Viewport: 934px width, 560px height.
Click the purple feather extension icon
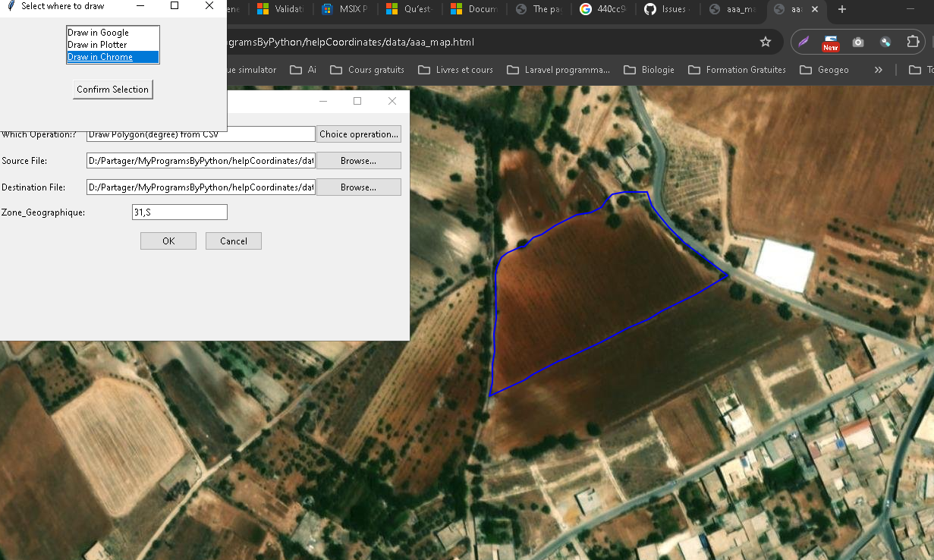tap(803, 42)
